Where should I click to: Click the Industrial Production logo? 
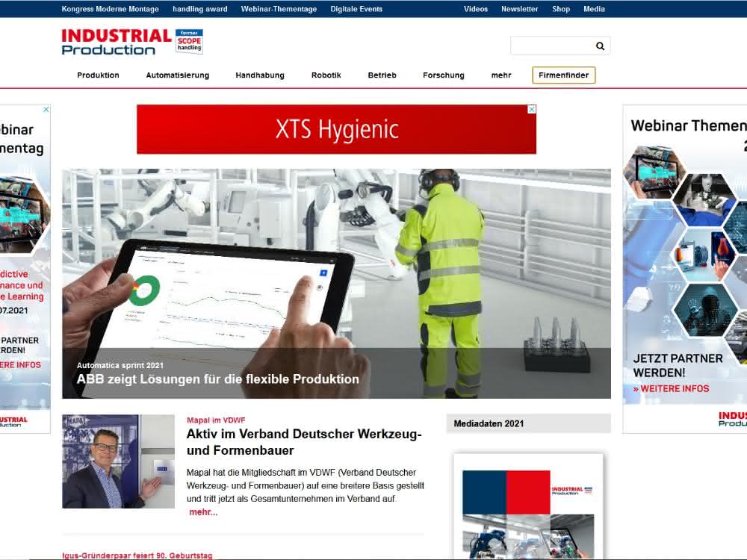(x=117, y=42)
